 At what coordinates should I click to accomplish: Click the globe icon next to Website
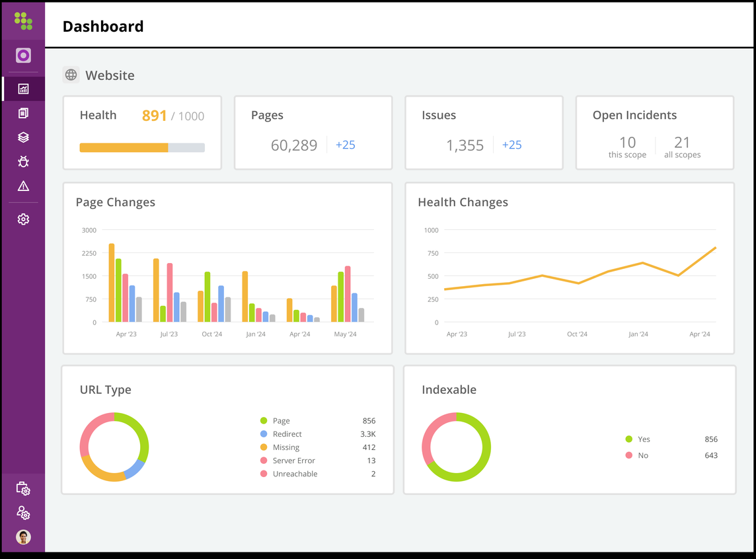(x=71, y=75)
